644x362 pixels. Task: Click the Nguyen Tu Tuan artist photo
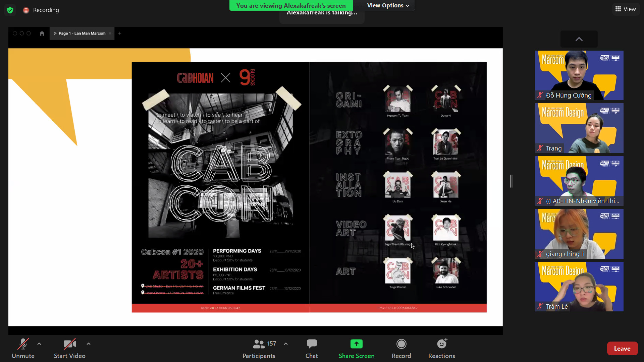tap(398, 100)
